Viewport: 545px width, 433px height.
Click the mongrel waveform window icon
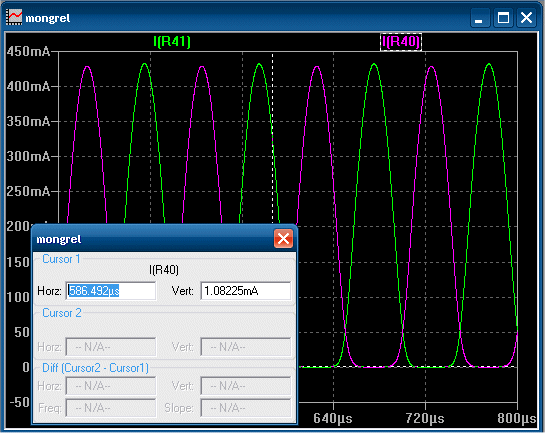point(15,17)
